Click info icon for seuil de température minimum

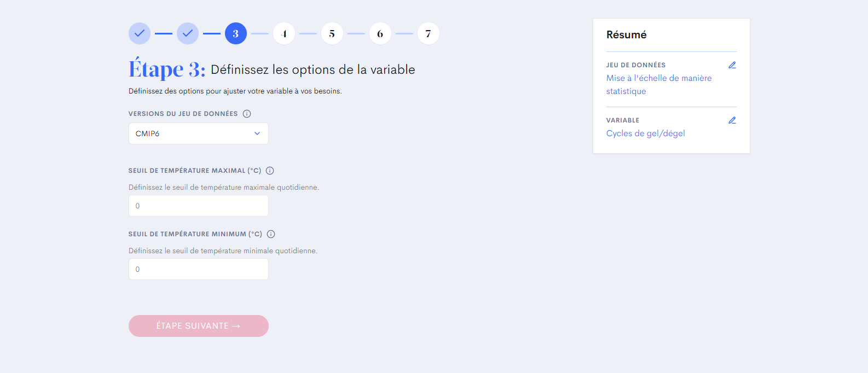tap(271, 234)
